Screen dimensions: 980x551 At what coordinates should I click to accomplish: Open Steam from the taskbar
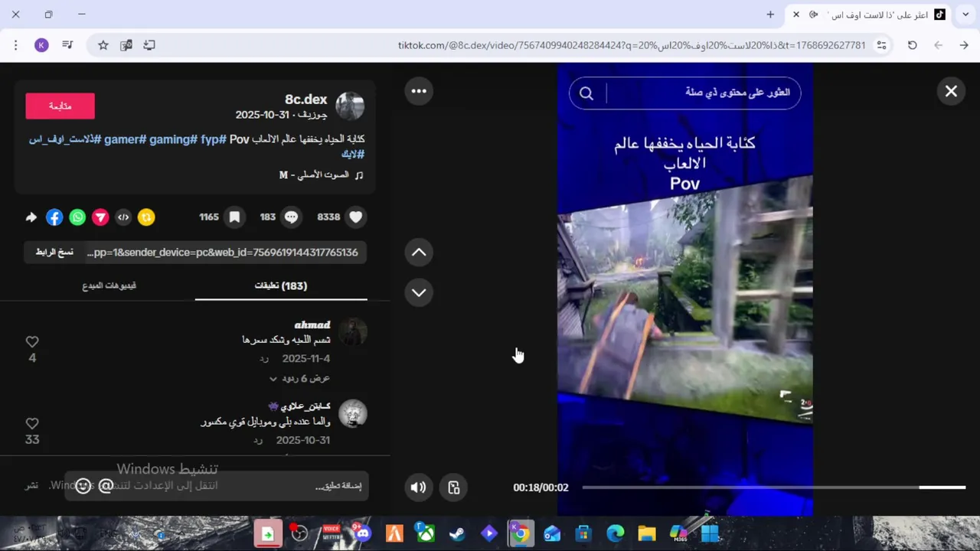point(457,533)
